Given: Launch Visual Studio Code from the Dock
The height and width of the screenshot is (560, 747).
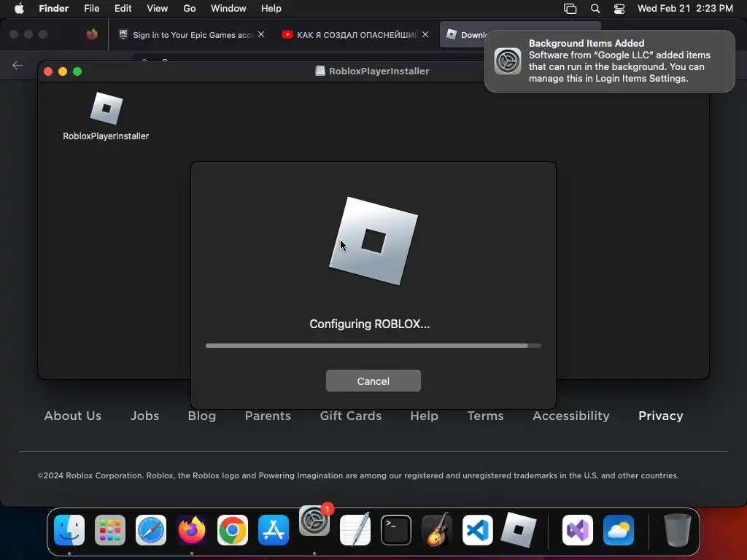Looking at the screenshot, I should (x=477, y=530).
